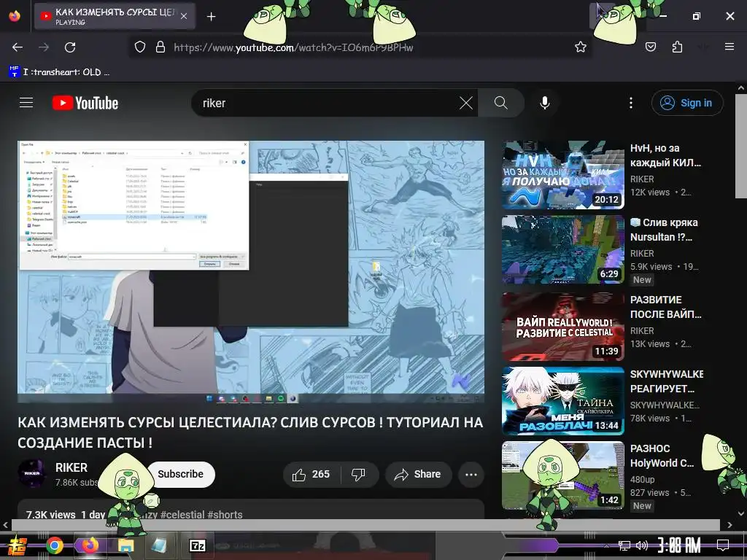
Task: Click the SKYWHYWALKE channel name
Action: pos(665,405)
